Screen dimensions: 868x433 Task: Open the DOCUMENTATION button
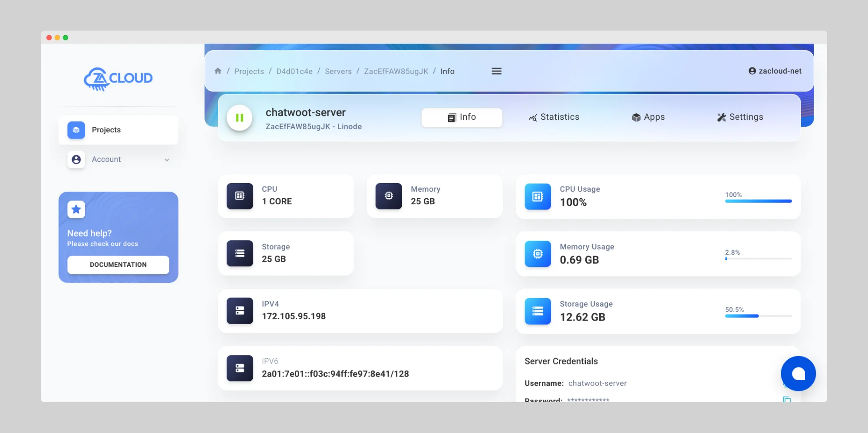pos(118,265)
